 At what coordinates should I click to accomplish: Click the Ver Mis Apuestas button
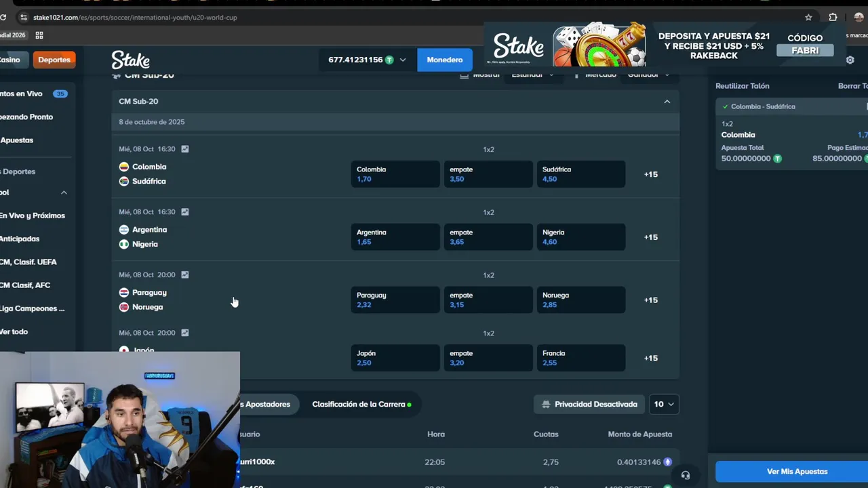point(791,471)
